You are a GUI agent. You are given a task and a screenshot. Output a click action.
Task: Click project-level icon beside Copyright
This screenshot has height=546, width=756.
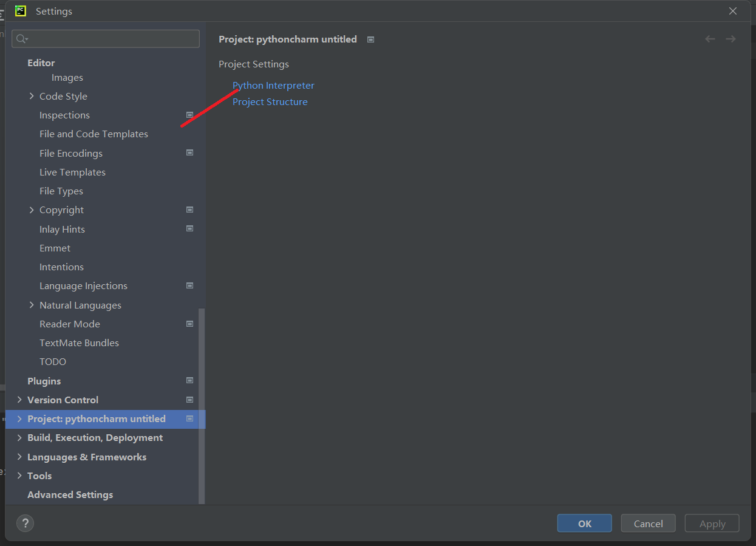pos(189,210)
